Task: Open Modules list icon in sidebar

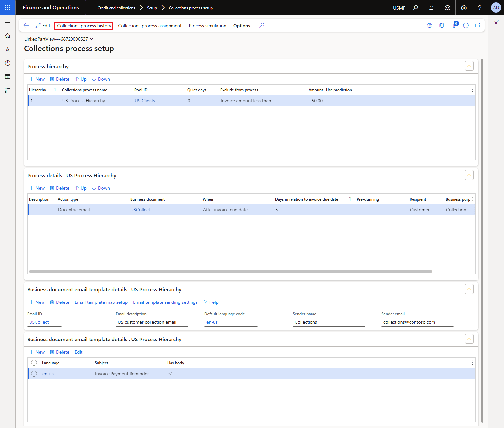Action: [x=8, y=90]
